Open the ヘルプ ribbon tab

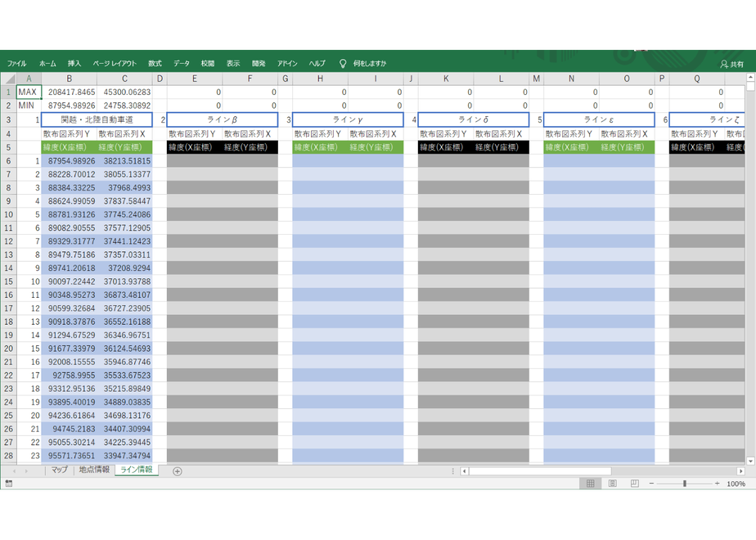point(317,63)
